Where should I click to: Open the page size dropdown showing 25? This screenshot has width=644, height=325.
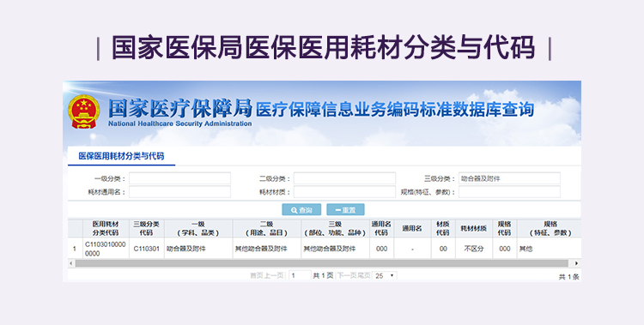coord(385,276)
